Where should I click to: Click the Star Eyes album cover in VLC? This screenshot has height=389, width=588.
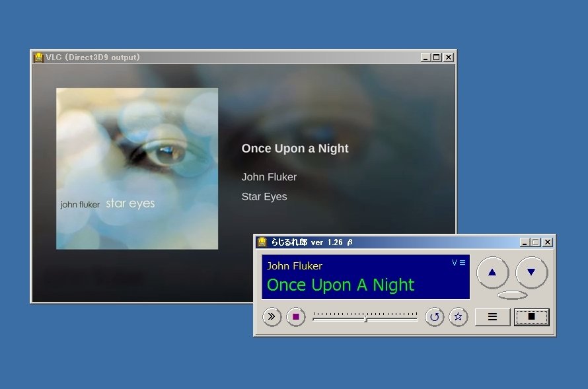(x=137, y=168)
